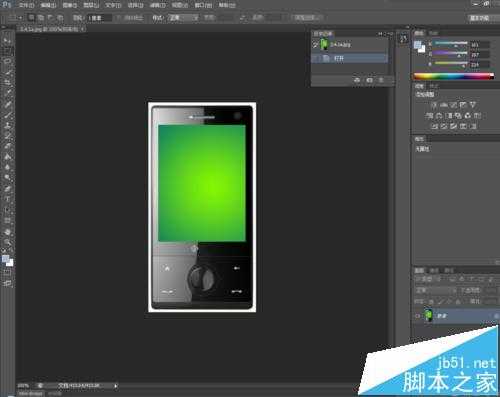Toggle Quick Mask mode in toolbox
The image size is (500, 397).
[x=7, y=273]
